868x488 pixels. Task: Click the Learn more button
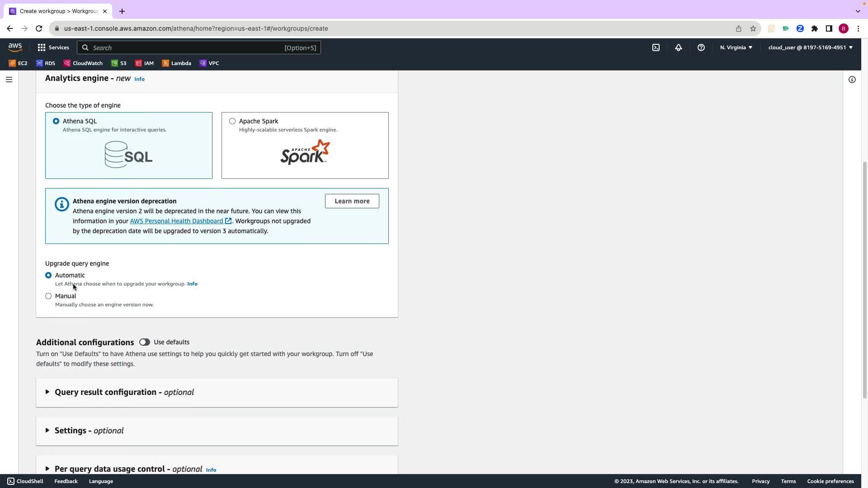[352, 201]
